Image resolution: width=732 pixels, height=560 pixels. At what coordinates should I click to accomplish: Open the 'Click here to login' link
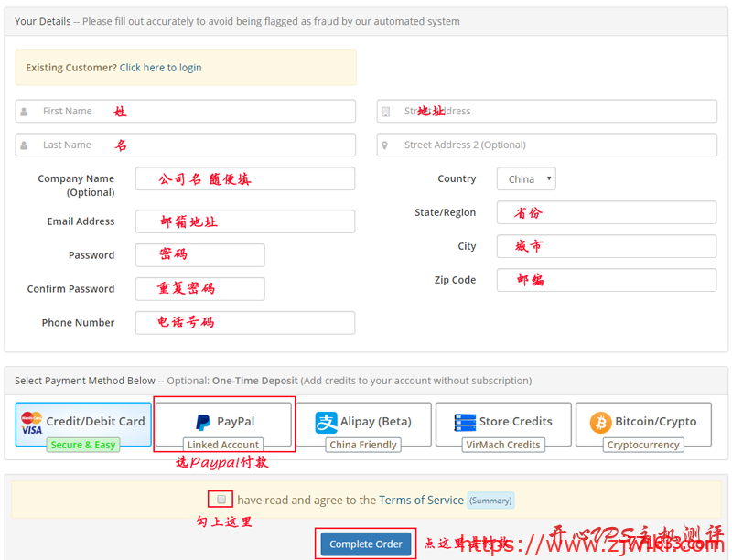click(160, 68)
